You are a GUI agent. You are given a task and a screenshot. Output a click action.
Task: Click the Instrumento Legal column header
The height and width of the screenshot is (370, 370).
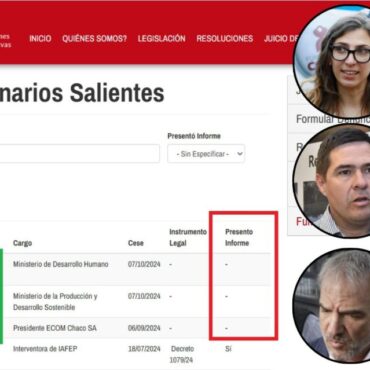coord(188,237)
